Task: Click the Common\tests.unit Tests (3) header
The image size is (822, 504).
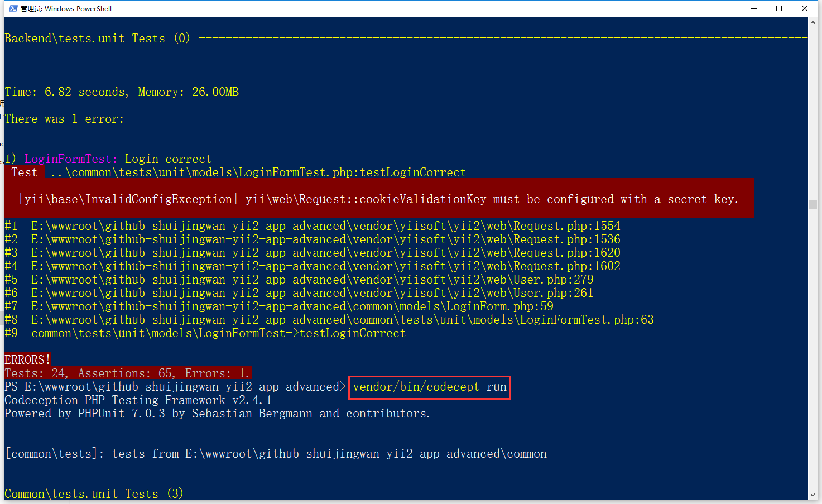Action: click(x=94, y=494)
